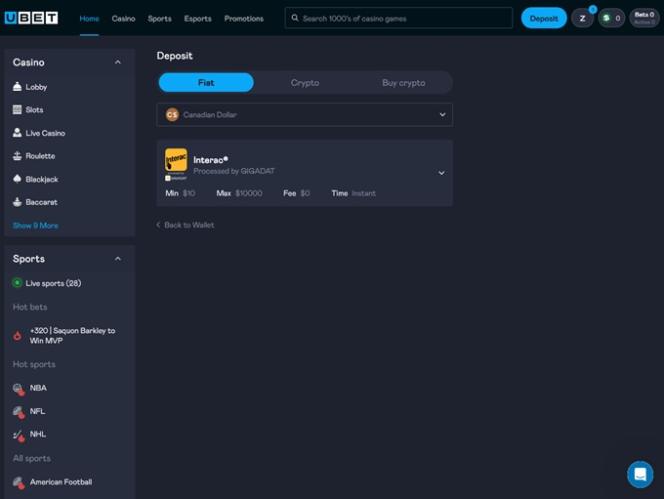Image resolution: width=664 pixels, height=499 pixels.
Task: Switch to the Crypto deposit option
Action: (x=305, y=83)
